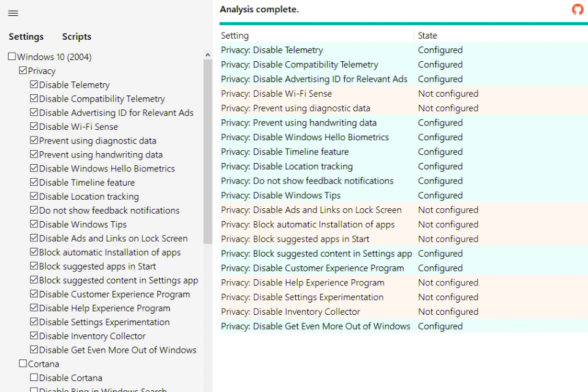Select Privacy: Prevent using diagnostic data row
This screenshot has width=588, height=392.
point(404,108)
